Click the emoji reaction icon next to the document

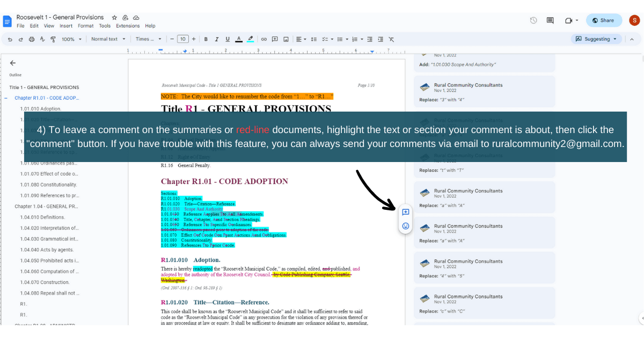tap(405, 226)
